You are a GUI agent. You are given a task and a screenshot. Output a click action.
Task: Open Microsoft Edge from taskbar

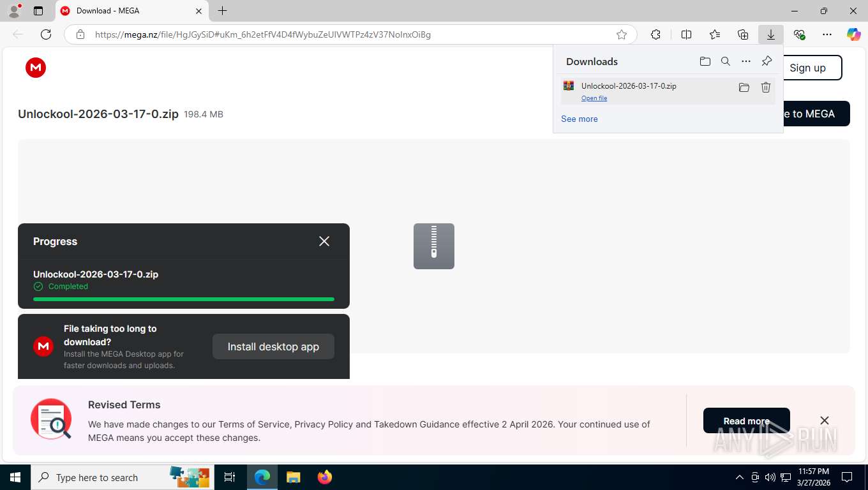(x=262, y=477)
